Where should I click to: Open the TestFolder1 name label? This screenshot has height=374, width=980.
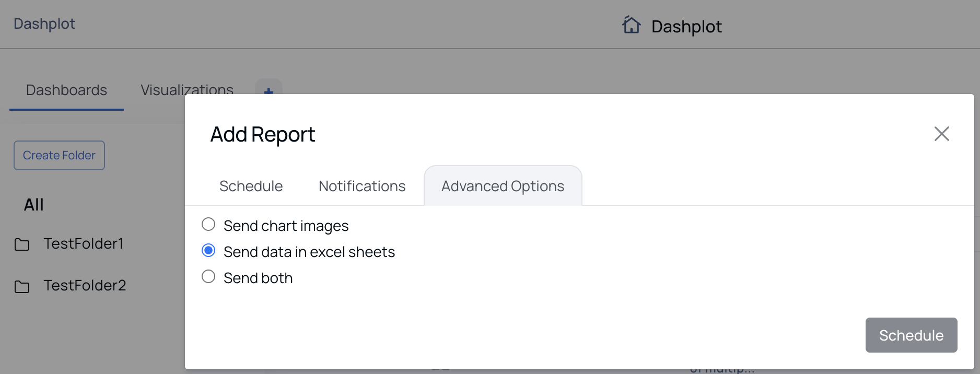click(x=84, y=243)
